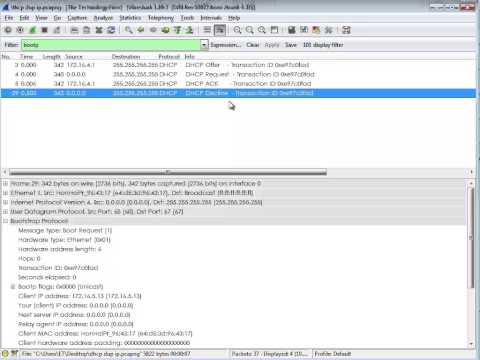Stop the running capture

click(44, 30)
